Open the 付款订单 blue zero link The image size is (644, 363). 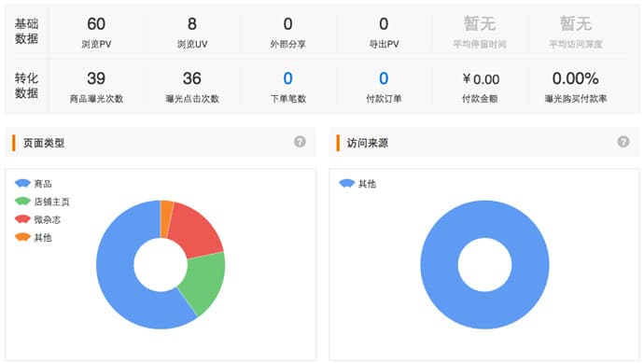(384, 78)
